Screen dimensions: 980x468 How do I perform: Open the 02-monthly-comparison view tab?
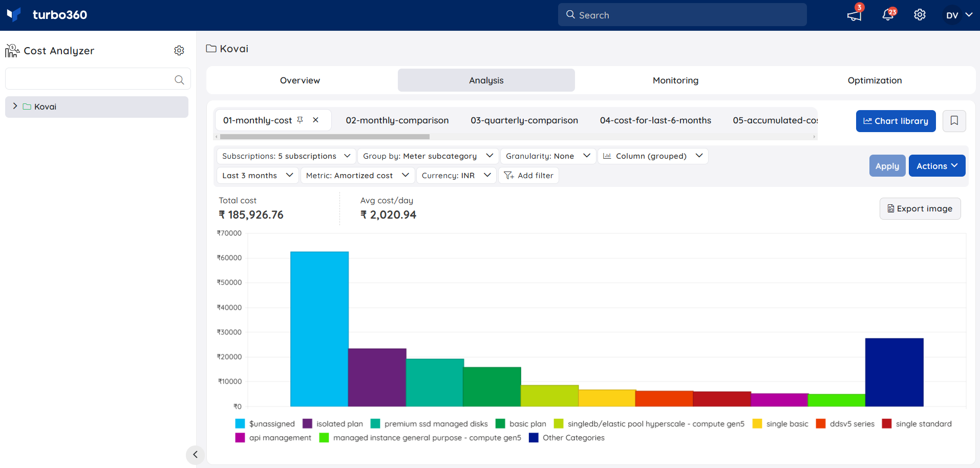point(397,120)
